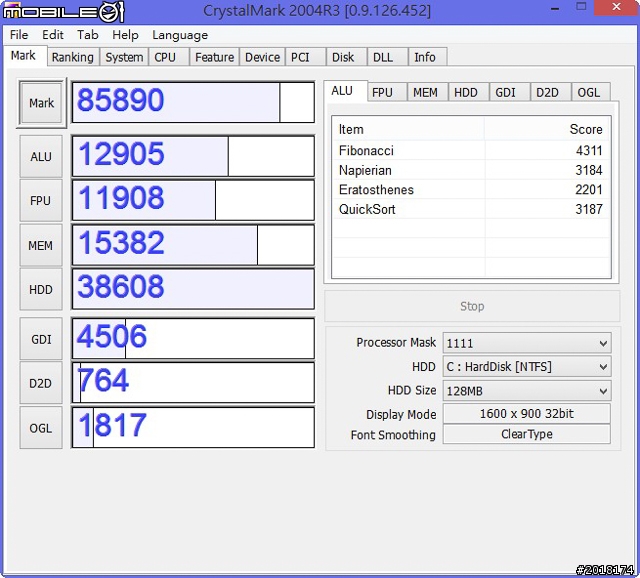The height and width of the screenshot is (578, 640).
Task: Minimize the CrystalMark window
Action: click(x=555, y=8)
